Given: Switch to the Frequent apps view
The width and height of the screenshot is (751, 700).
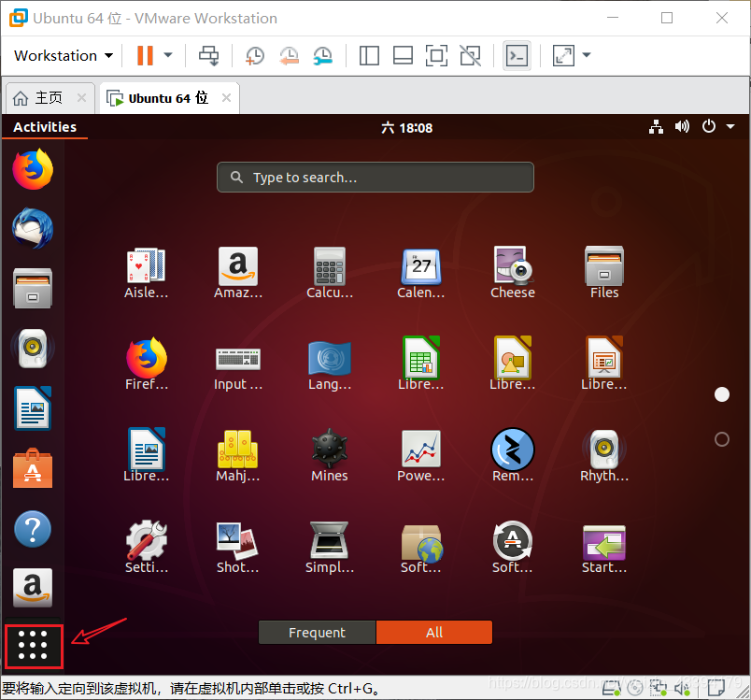Looking at the screenshot, I should [x=317, y=633].
